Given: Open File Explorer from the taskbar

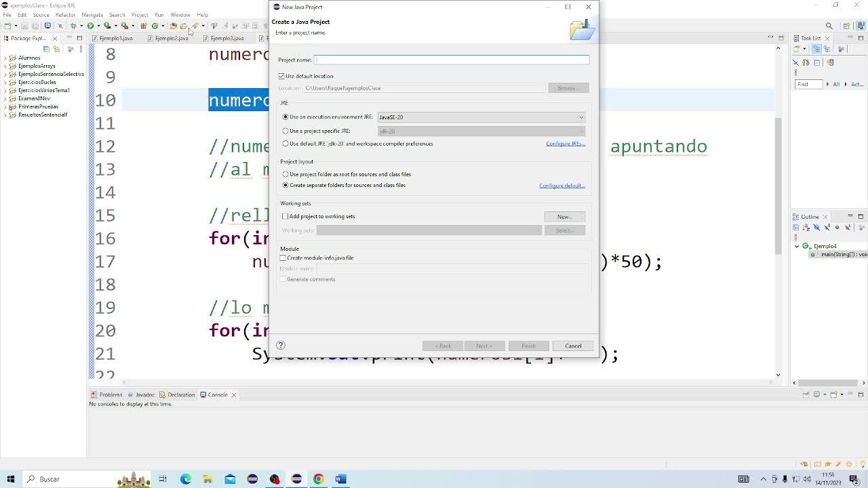Looking at the screenshot, I should 208,479.
